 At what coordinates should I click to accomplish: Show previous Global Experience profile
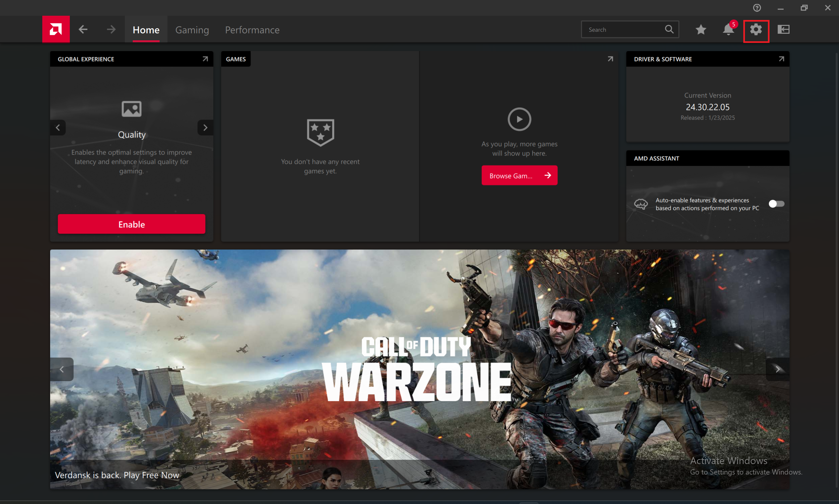tap(58, 128)
